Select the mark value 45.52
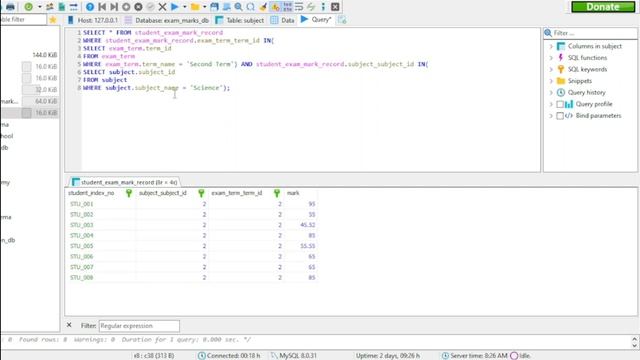640x360 pixels. 307,225
